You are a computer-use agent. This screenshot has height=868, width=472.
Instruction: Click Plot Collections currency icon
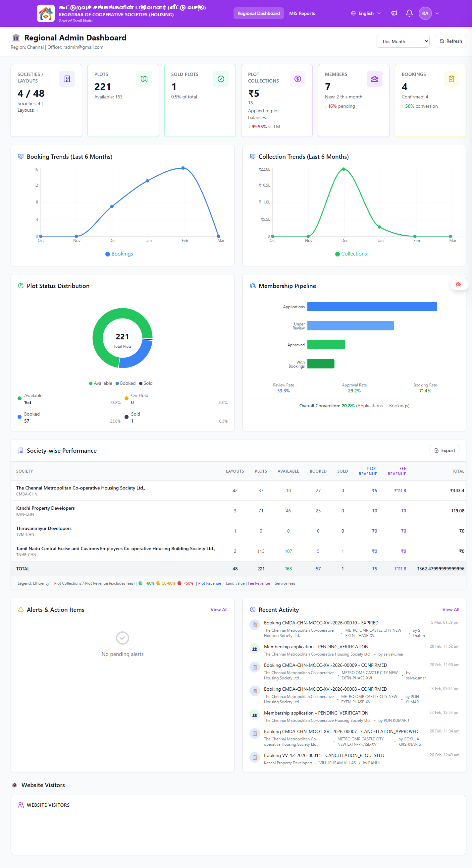(x=298, y=79)
